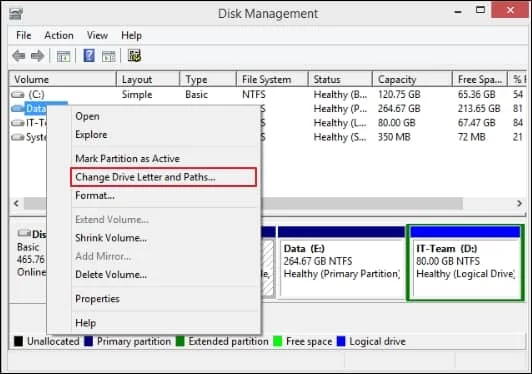The width and height of the screenshot is (532, 374).
Task: Maximize the Disk Management window
Action: tap(480, 11)
